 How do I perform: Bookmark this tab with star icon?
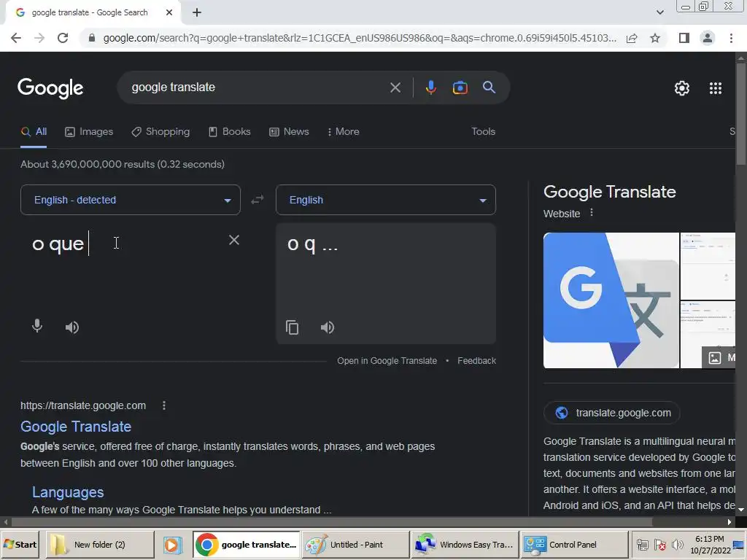(x=655, y=38)
